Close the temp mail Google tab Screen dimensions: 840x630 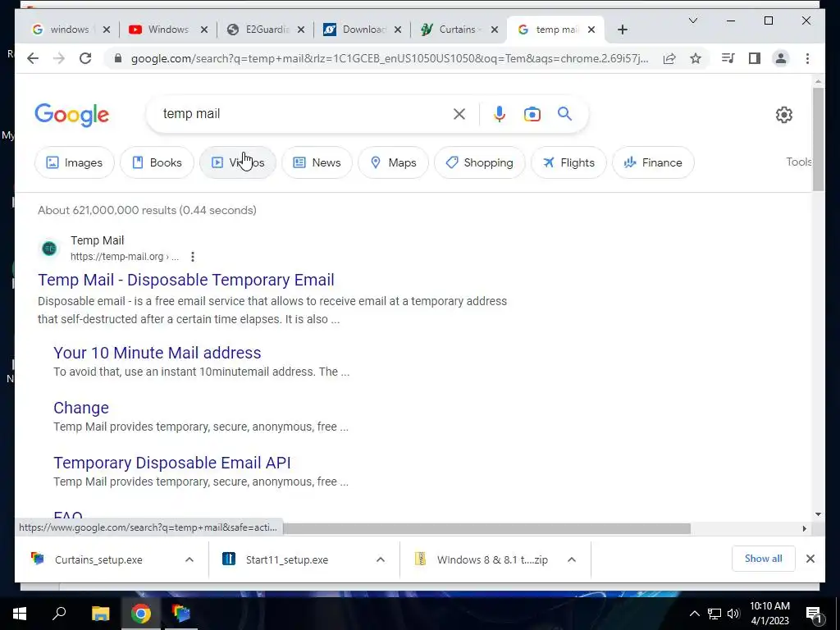pos(591,30)
